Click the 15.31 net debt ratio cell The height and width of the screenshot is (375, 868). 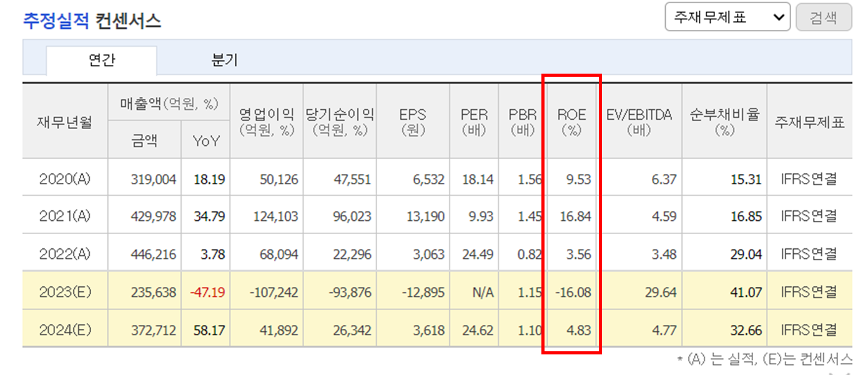(x=746, y=179)
